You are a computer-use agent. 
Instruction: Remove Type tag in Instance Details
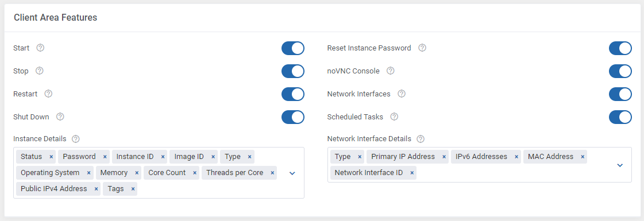click(x=249, y=157)
